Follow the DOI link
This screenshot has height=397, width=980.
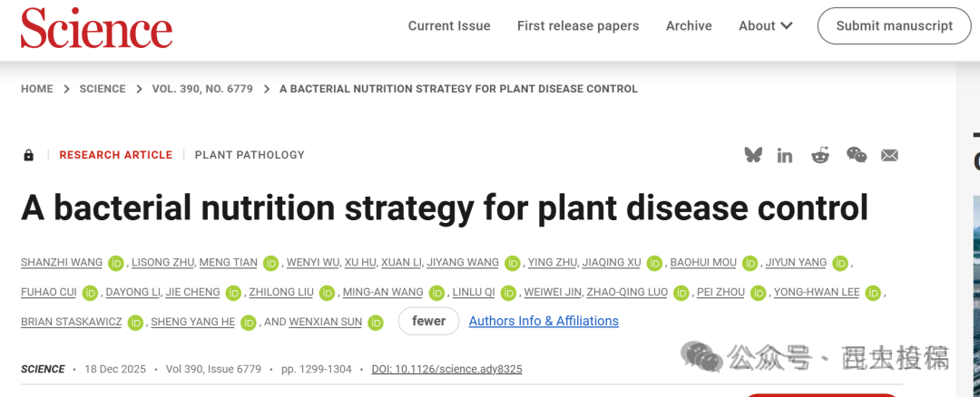coord(446,369)
